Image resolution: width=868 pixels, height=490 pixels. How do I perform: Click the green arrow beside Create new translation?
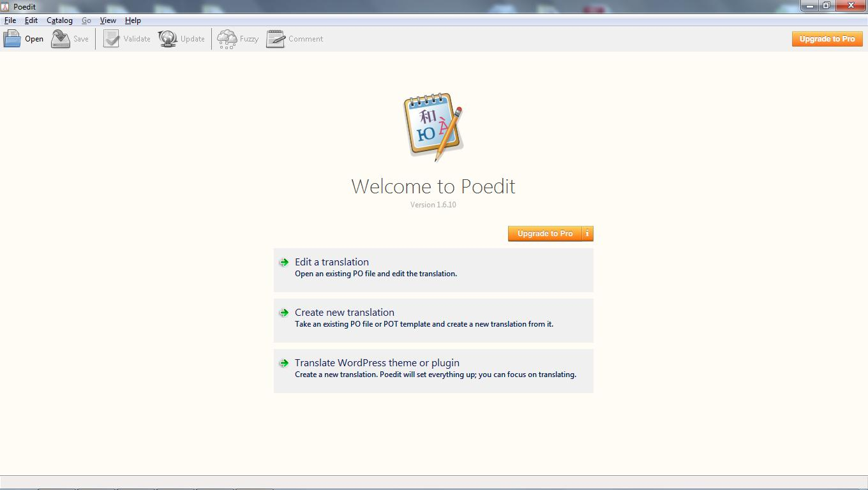pos(284,313)
